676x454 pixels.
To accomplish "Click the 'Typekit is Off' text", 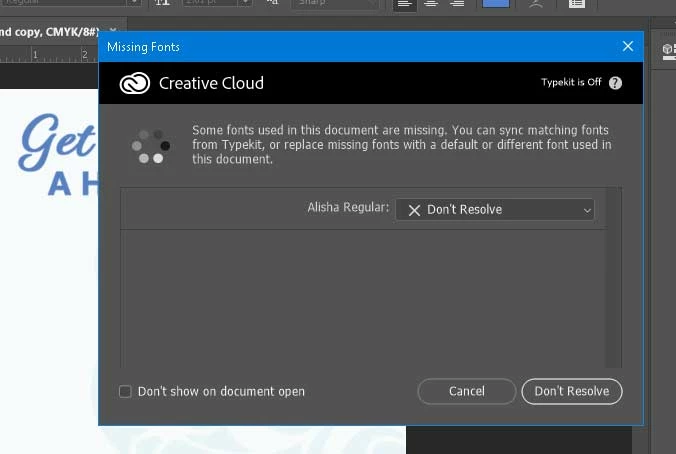I will [571, 82].
